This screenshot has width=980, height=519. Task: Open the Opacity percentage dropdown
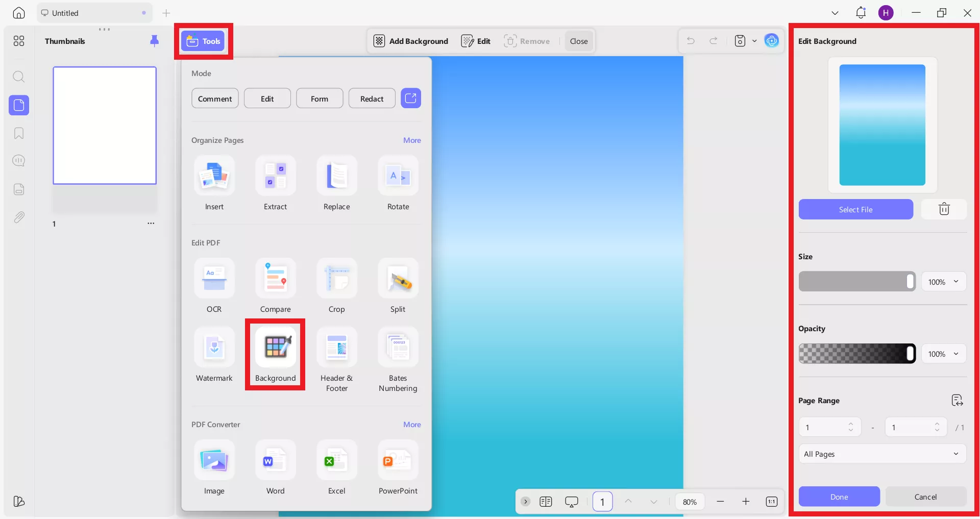click(944, 354)
